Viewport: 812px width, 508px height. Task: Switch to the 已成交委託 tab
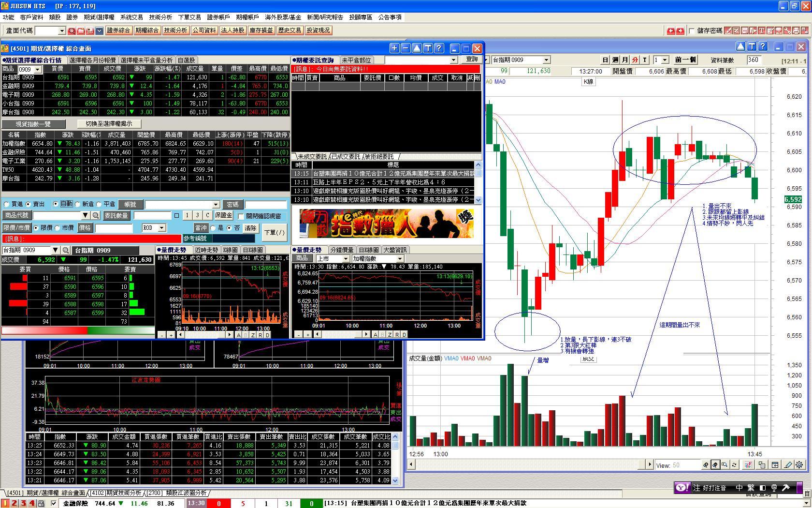[x=346, y=157]
